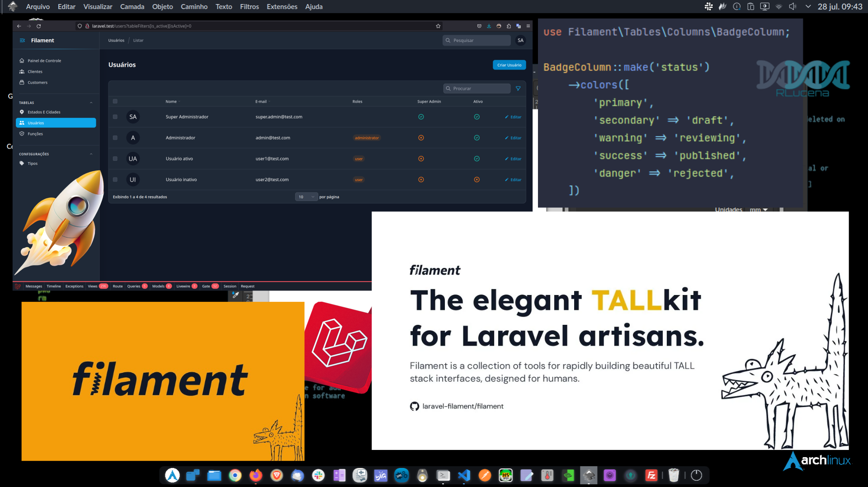Image resolution: width=868 pixels, height=487 pixels.
Task: Open the browser hamburger menu
Action: coord(528,26)
